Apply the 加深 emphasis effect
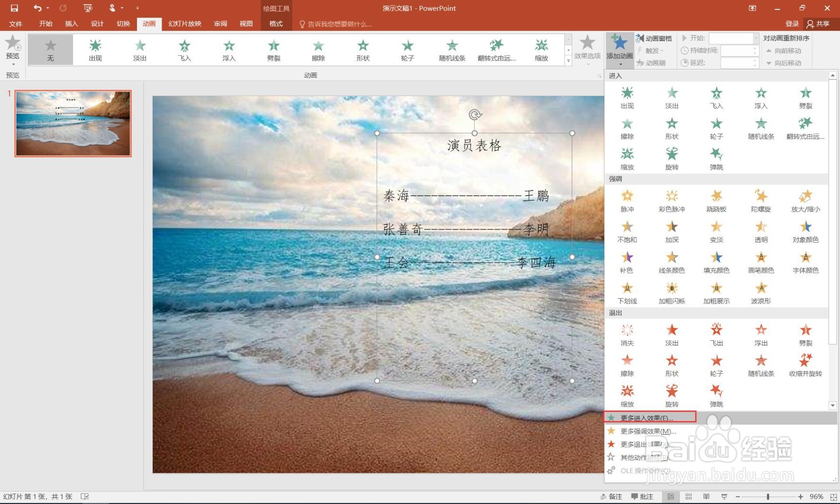Image resolution: width=840 pixels, height=504 pixels. click(672, 232)
